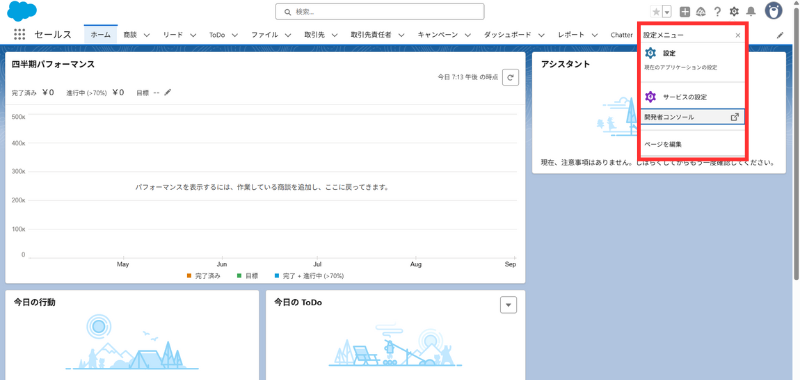Screen dimensions: 800x380
Task: Click the favorites star icon
Action: (656, 12)
